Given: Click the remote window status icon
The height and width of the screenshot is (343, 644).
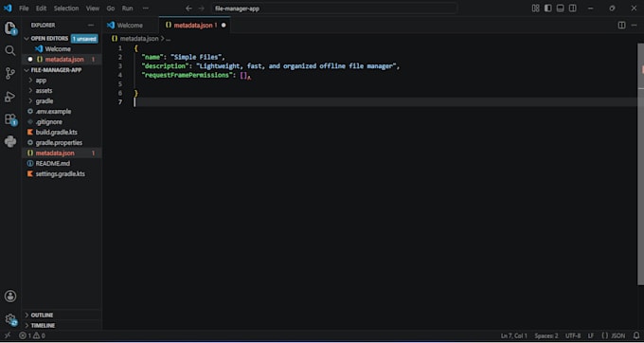Looking at the screenshot, I should coord(8,335).
